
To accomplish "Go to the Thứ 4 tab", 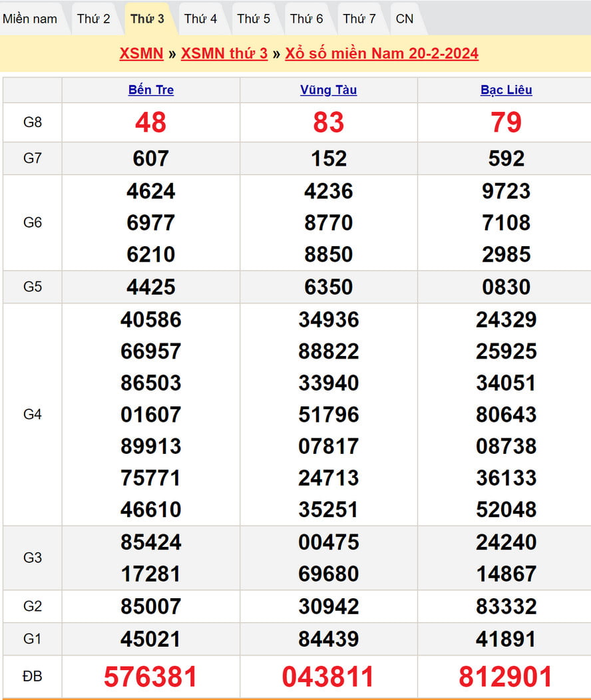I will click(200, 19).
